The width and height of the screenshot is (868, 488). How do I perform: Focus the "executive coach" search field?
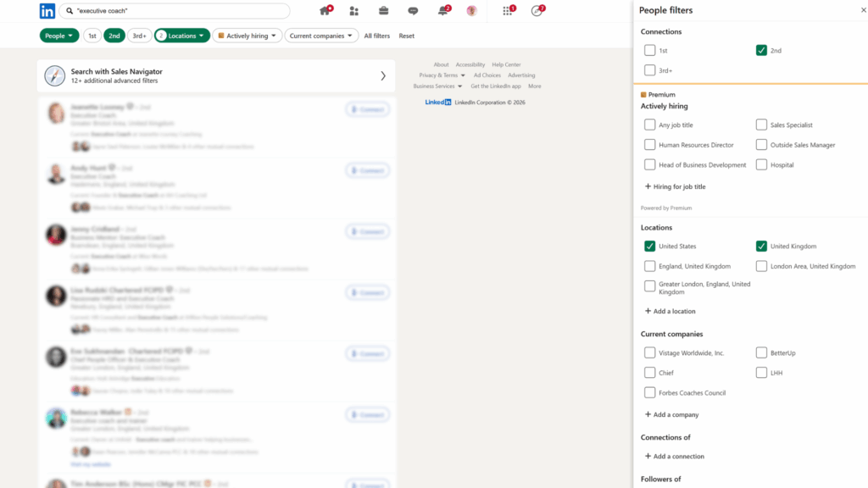pos(175,10)
